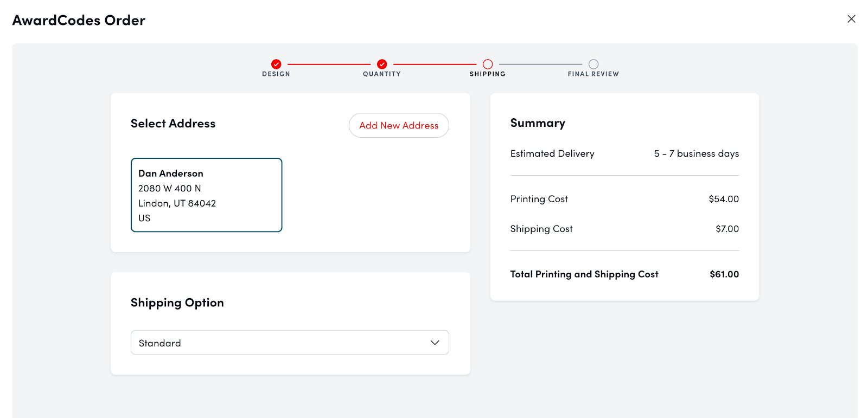The height and width of the screenshot is (418, 868).
Task: Click the $7.00 Shipping Cost value
Action: coord(727,229)
